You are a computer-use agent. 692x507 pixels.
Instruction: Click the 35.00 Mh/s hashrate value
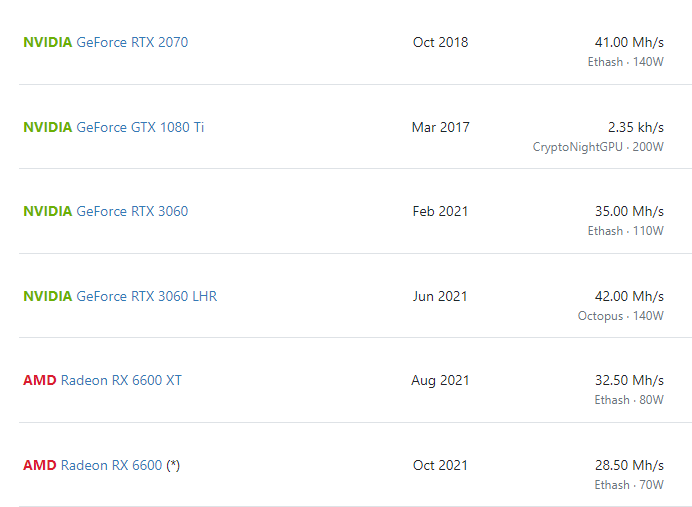[629, 211]
